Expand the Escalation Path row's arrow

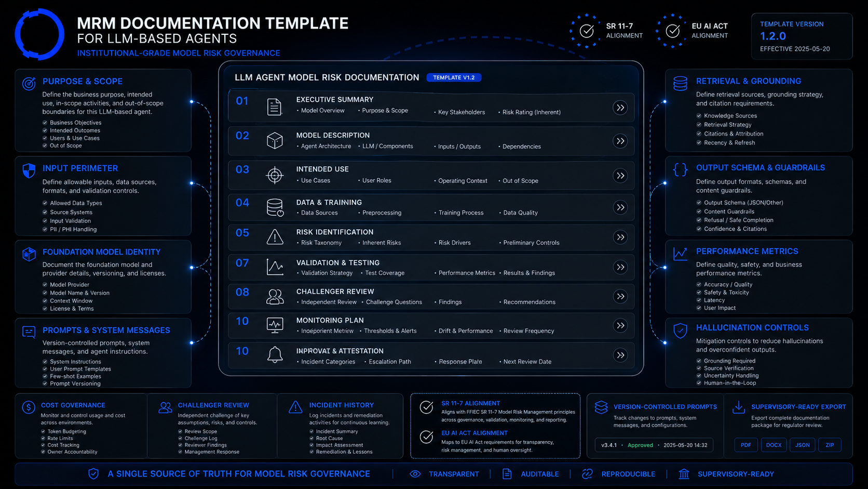pos(620,355)
